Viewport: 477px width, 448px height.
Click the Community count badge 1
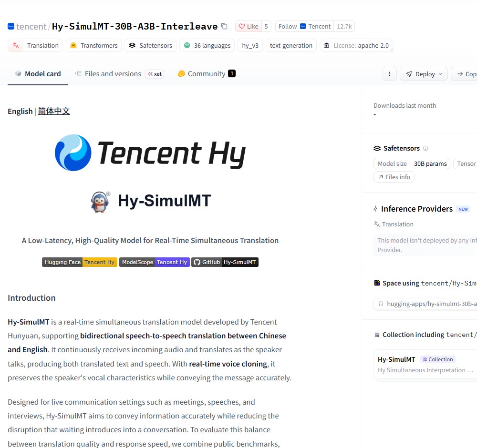coord(232,73)
